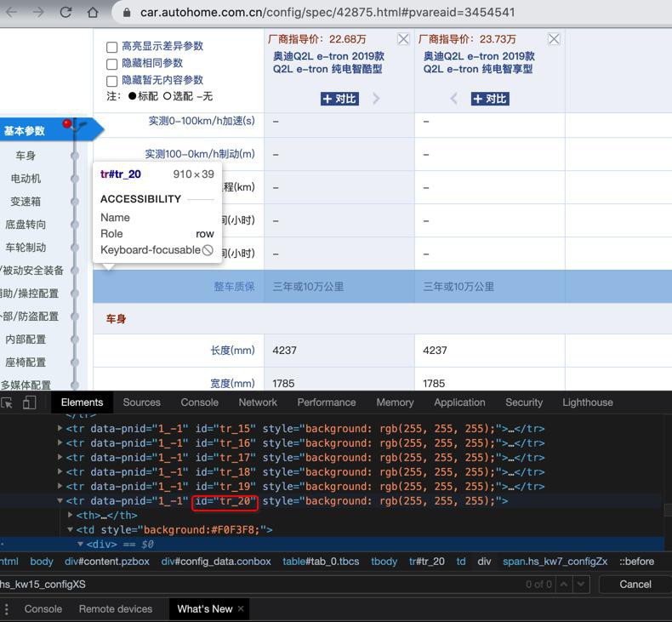Remove the 23.73万 car column with X
The width and height of the screenshot is (672, 622).
554,39
